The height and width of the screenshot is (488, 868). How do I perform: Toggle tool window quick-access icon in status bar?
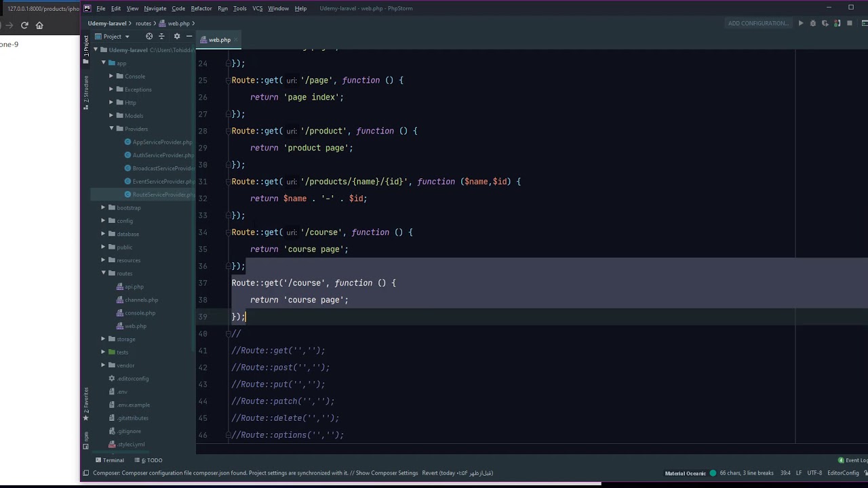click(85, 473)
